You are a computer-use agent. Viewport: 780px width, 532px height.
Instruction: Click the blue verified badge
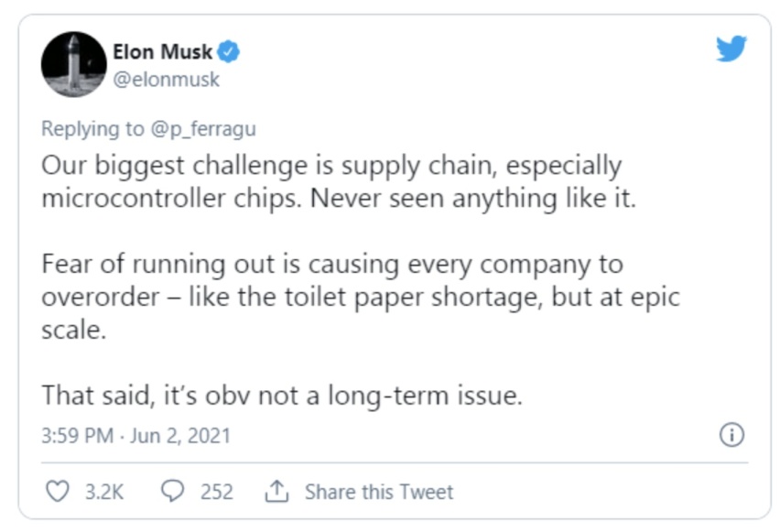point(229,52)
